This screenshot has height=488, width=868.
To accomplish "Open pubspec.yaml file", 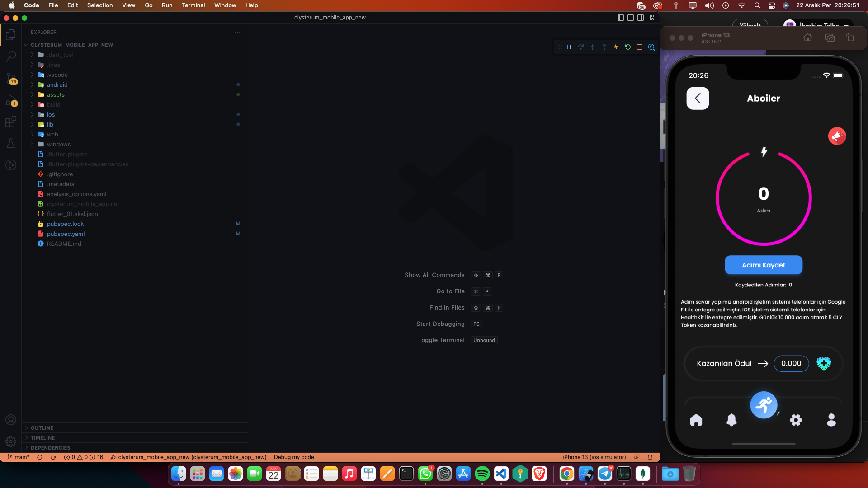I will tap(66, 234).
